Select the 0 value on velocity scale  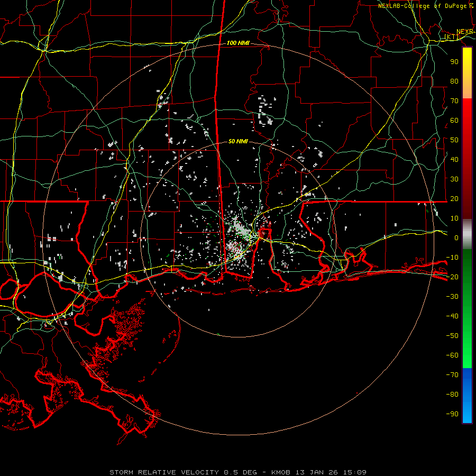tap(456, 237)
